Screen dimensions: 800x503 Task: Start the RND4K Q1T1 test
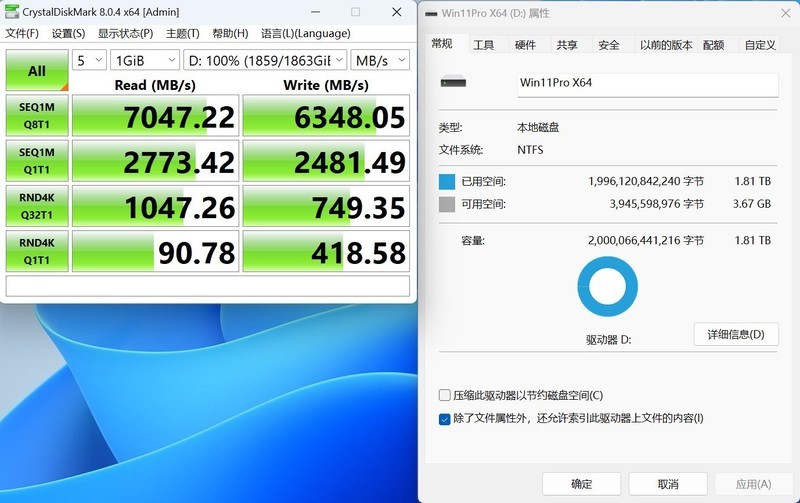tap(37, 251)
